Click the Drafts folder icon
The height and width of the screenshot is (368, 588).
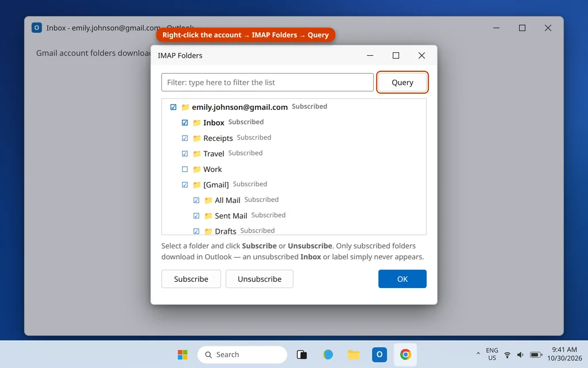(x=208, y=231)
